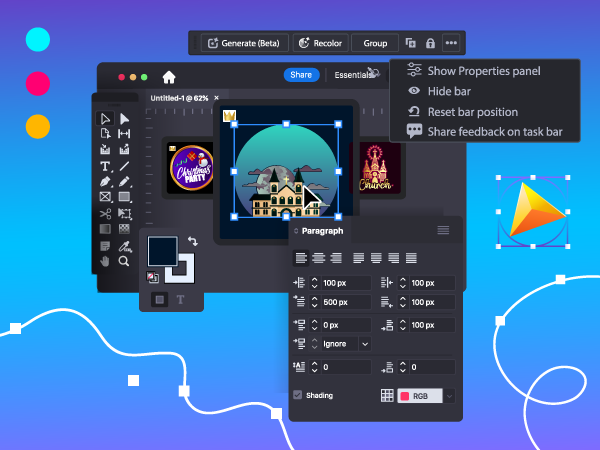Select Show Properties panel

pos(483,71)
